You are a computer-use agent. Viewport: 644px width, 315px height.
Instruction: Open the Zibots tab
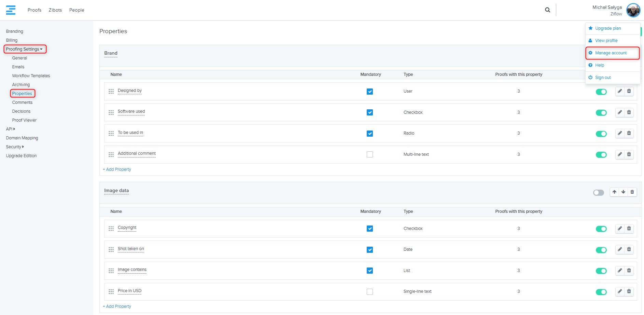pyautogui.click(x=55, y=10)
